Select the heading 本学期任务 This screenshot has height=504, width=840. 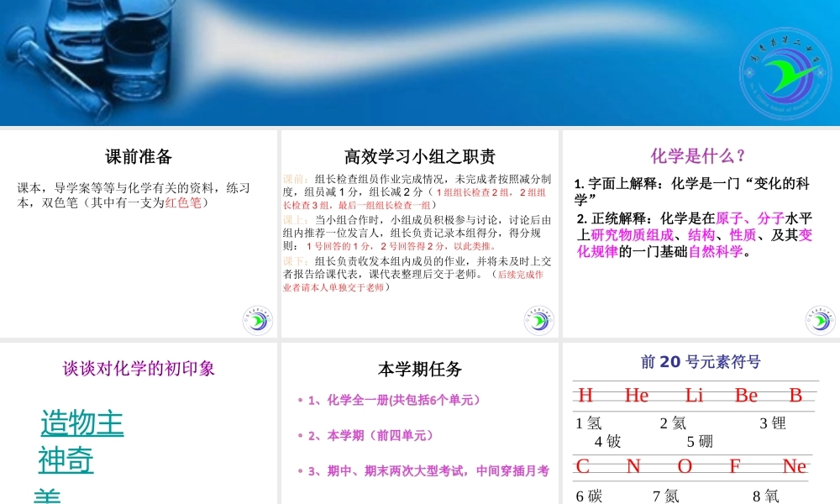(419, 369)
